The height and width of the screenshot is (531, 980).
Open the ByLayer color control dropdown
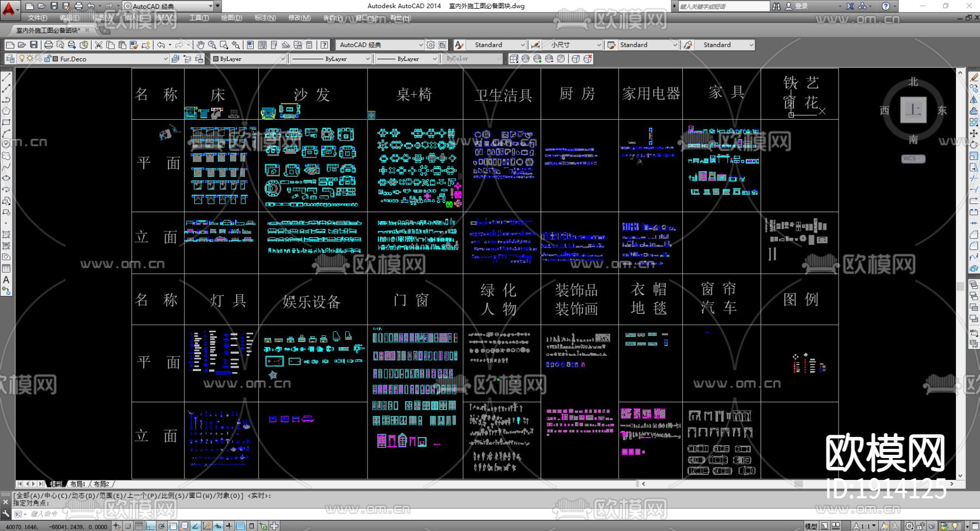click(248, 59)
